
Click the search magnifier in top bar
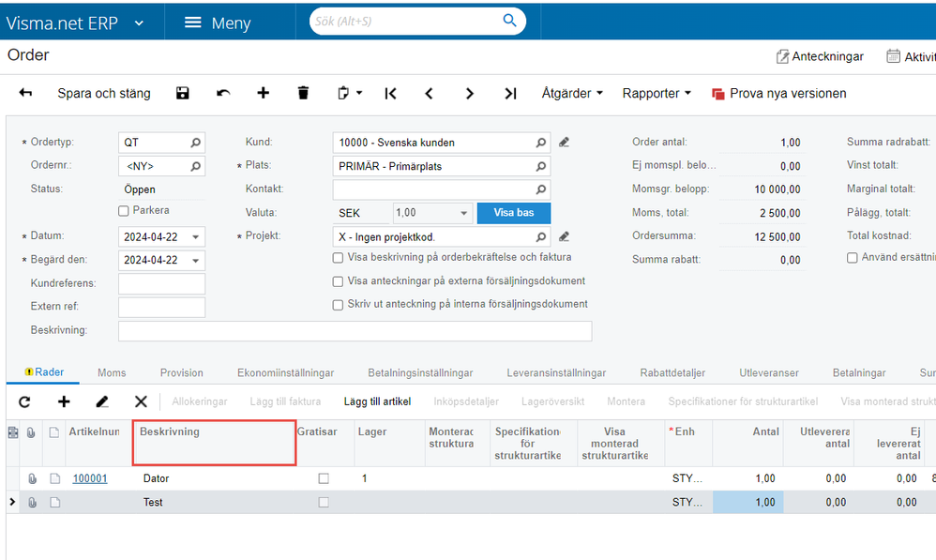510,21
